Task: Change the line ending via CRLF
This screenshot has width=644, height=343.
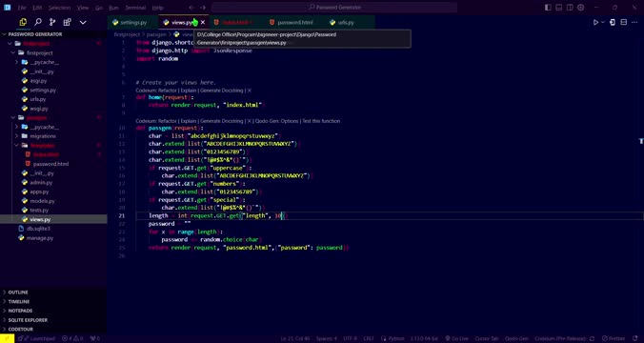Action: (x=369, y=338)
